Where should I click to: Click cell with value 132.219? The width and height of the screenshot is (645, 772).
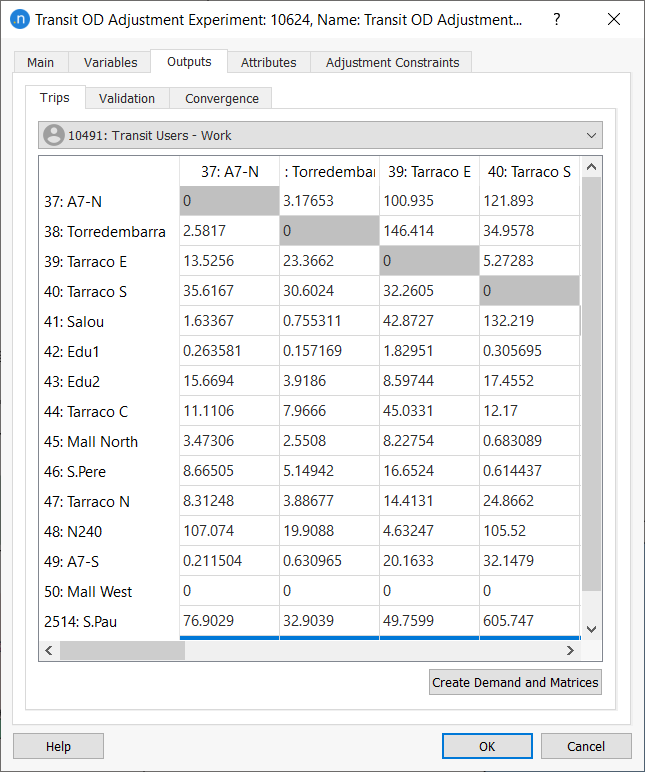point(529,321)
